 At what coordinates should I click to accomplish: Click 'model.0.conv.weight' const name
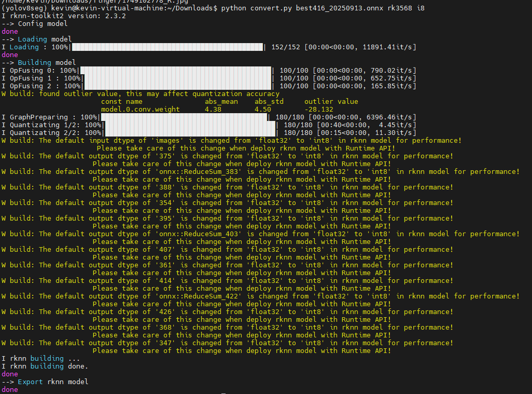click(x=141, y=110)
